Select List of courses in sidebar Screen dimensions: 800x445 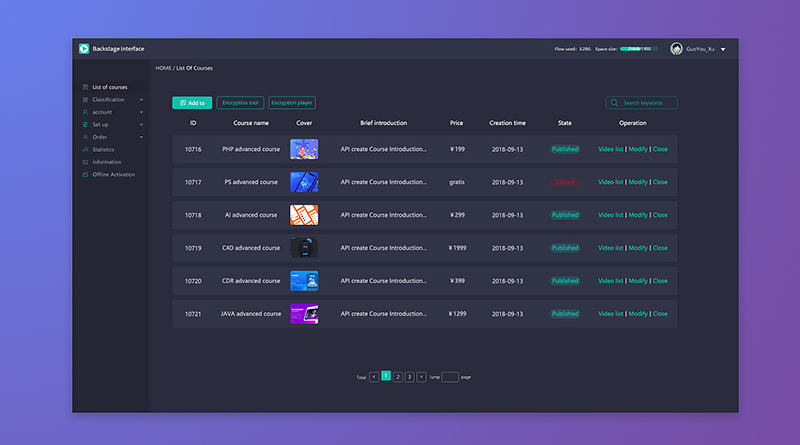tap(109, 87)
